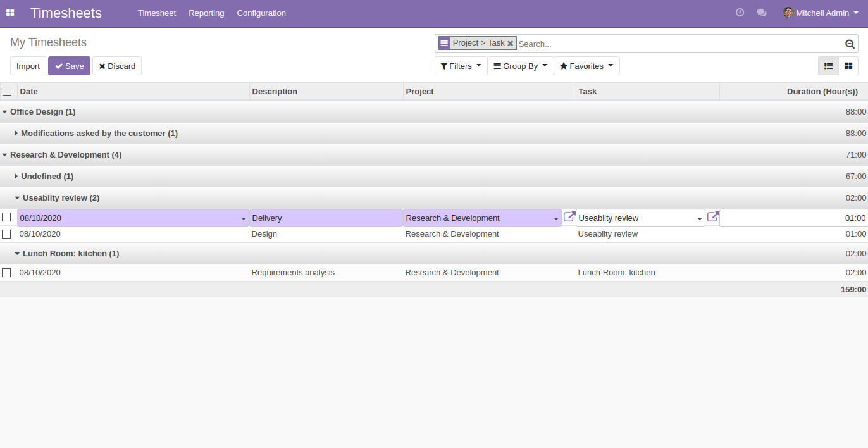
Task: Open Research & Development project external link icon
Action: 568,216
